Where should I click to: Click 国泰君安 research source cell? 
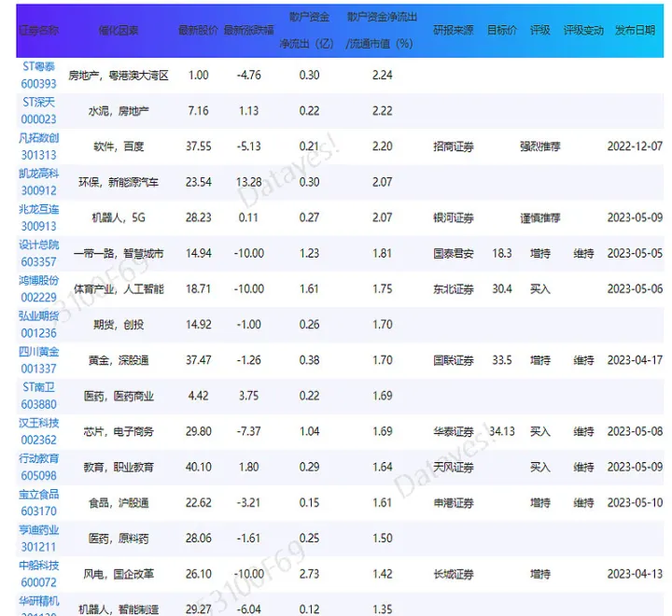tap(454, 253)
